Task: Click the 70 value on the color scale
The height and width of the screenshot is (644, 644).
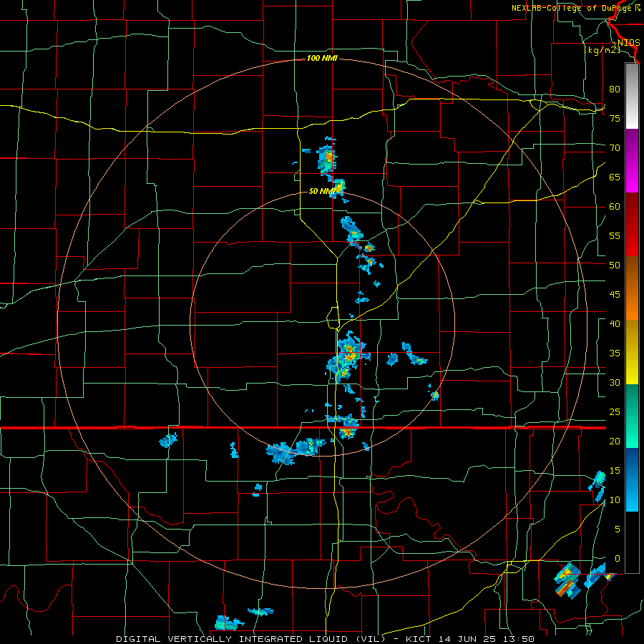Action: pyautogui.click(x=615, y=148)
